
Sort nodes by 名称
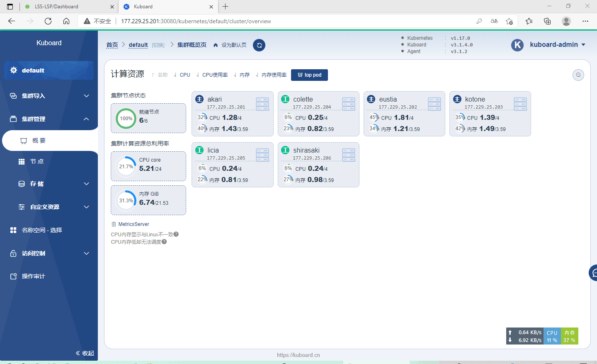pos(160,75)
